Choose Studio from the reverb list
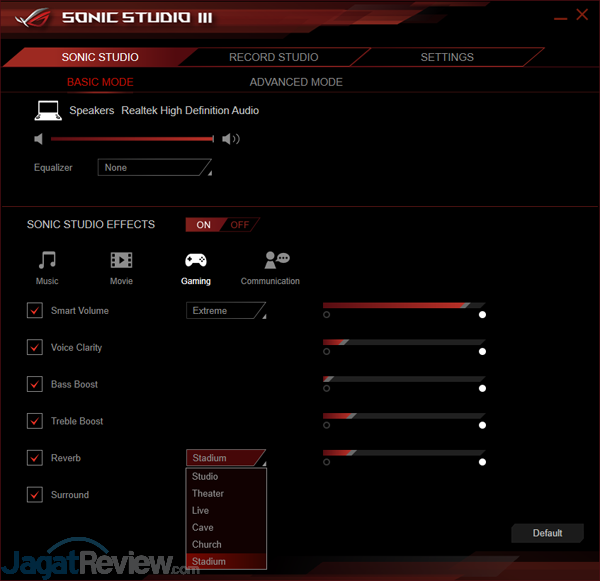This screenshot has height=581, width=600. point(226,477)
